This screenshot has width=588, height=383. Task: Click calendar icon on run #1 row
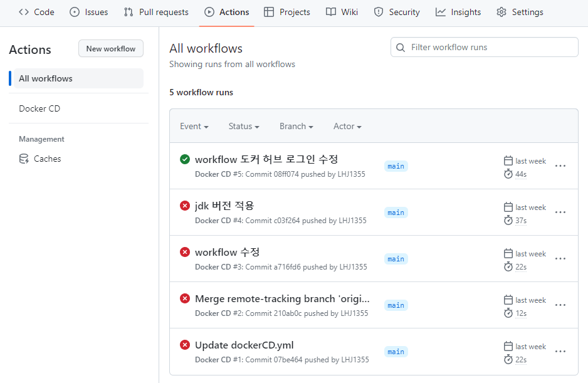(508, 346)
